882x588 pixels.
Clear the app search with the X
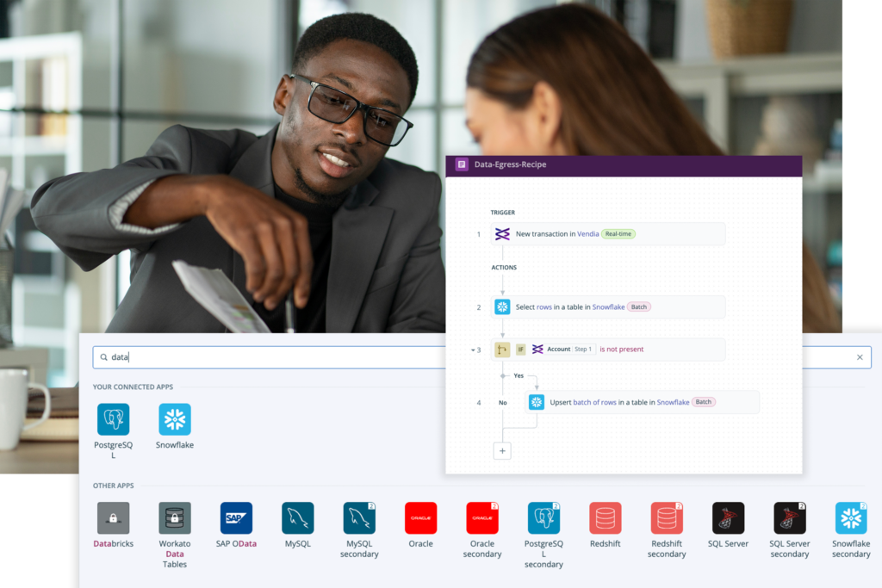click(860, 357)
